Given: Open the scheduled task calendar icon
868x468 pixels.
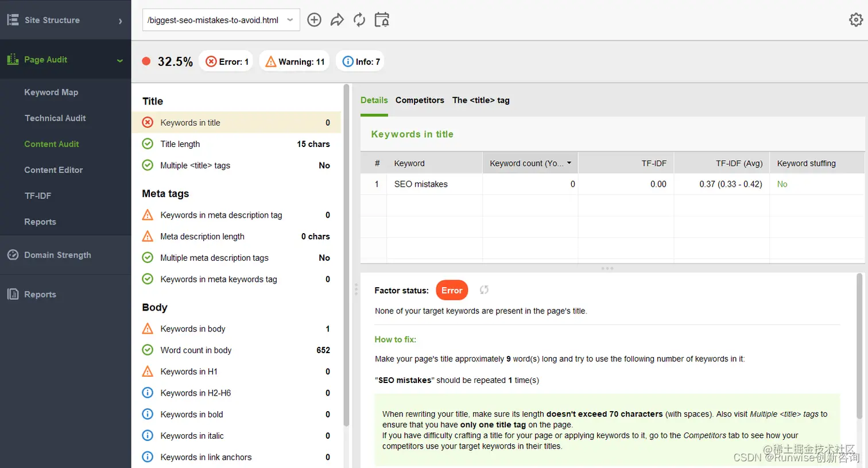Looking at the screenshot, I should (x=382, y=20).
